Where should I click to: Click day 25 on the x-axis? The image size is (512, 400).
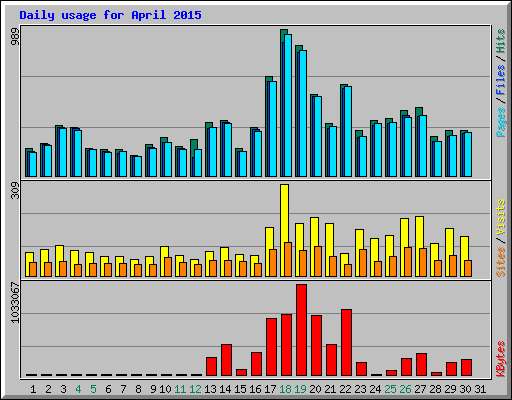390,389
